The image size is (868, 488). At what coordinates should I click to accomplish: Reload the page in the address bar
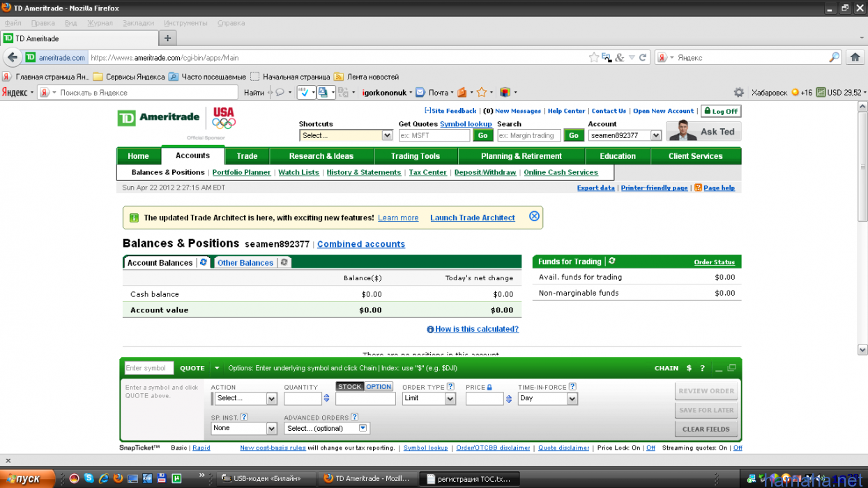pyautogui.click(x=643, y=58)
